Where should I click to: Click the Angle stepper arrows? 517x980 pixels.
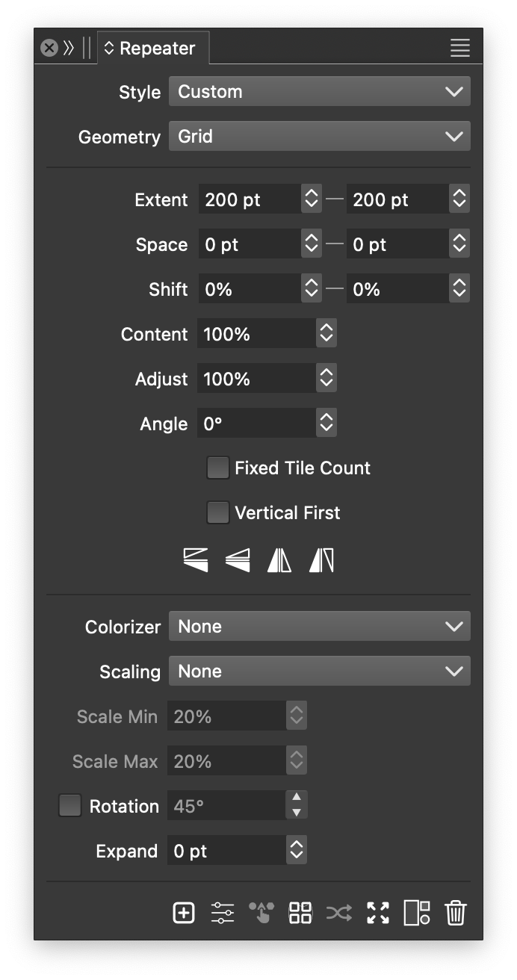(x=326, y=424)
